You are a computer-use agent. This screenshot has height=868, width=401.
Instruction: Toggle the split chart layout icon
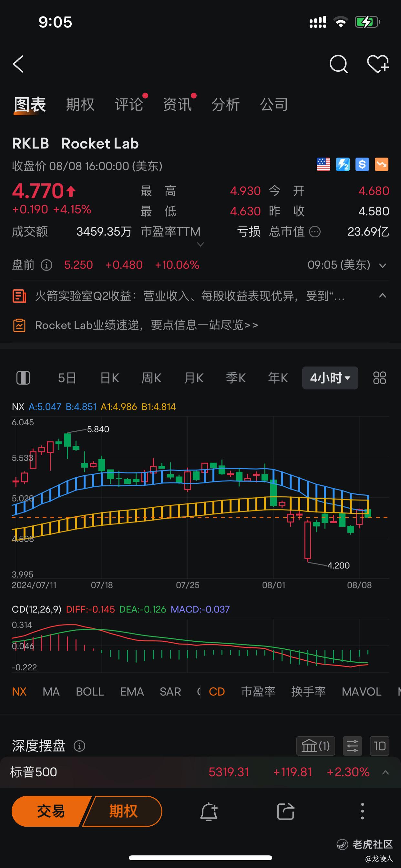(23, 378)
